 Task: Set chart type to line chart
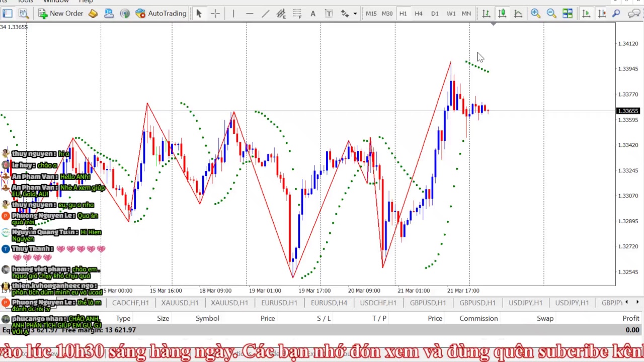(x=518, y=14)
